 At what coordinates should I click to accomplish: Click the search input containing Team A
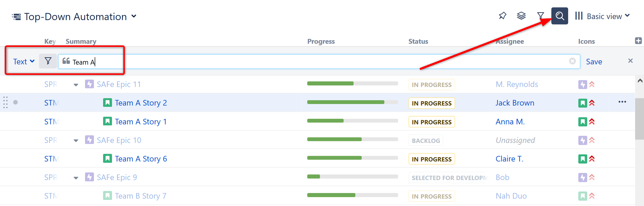(319, 62)
